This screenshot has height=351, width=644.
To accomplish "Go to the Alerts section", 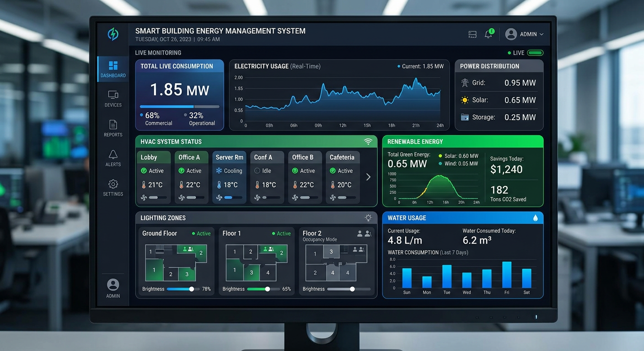I will pos(113,158).
